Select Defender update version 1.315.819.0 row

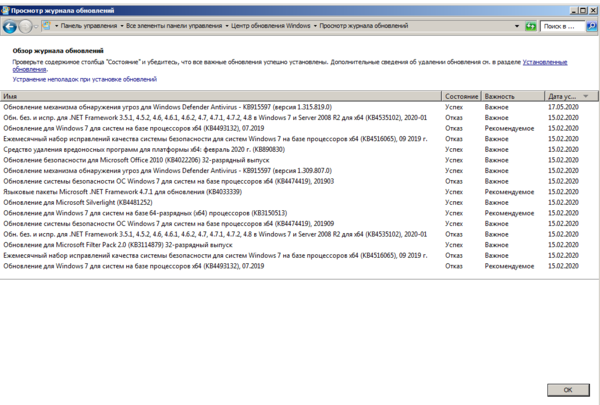(x=299, y=107)
